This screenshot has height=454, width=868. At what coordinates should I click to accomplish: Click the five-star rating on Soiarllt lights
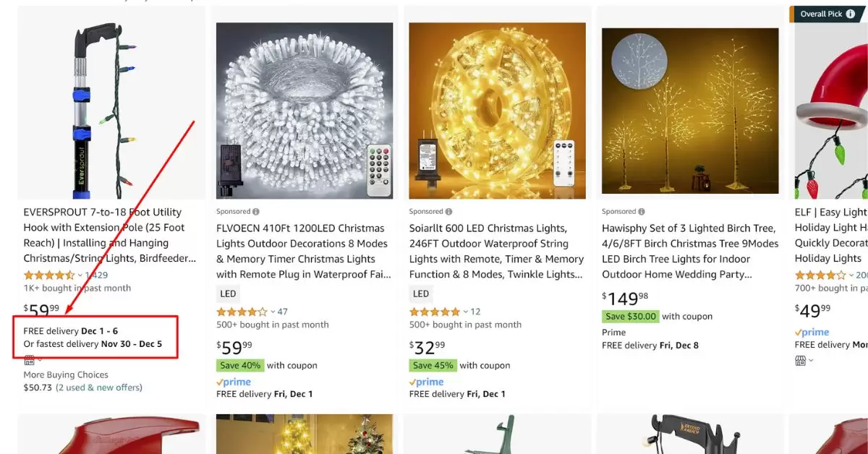(435, 312)
